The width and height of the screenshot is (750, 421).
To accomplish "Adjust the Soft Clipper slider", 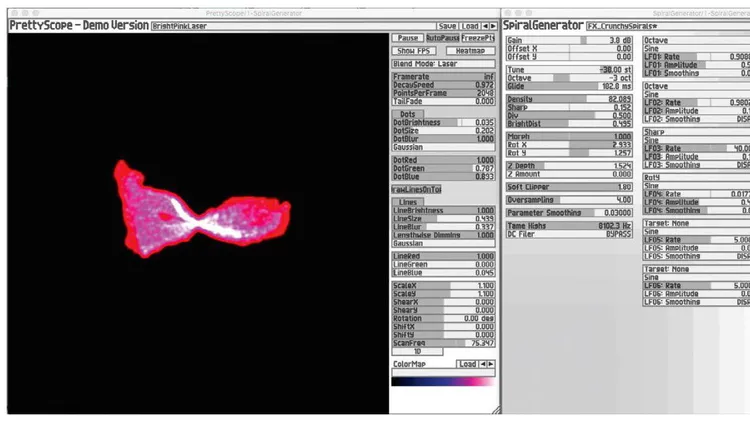I will pos(569,187).
